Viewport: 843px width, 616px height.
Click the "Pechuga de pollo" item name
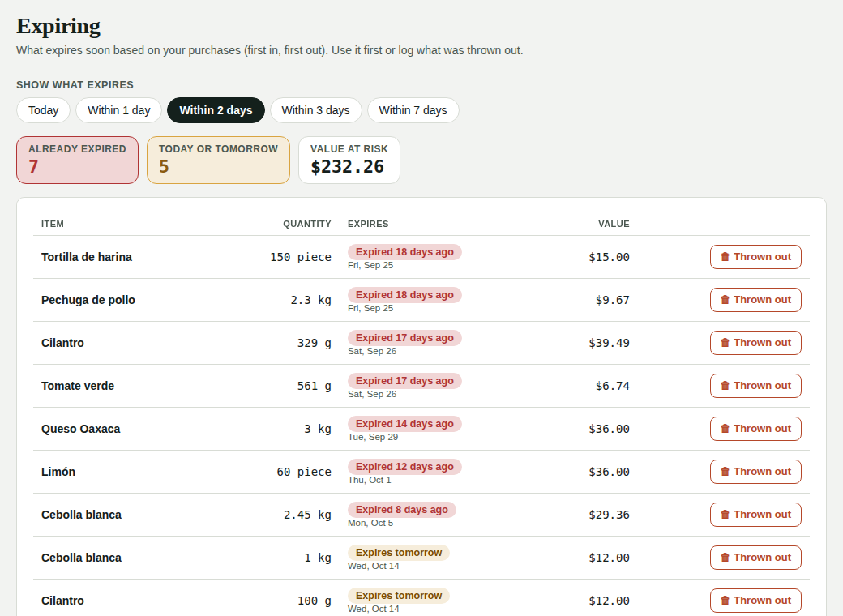click(x=88, y=300)
